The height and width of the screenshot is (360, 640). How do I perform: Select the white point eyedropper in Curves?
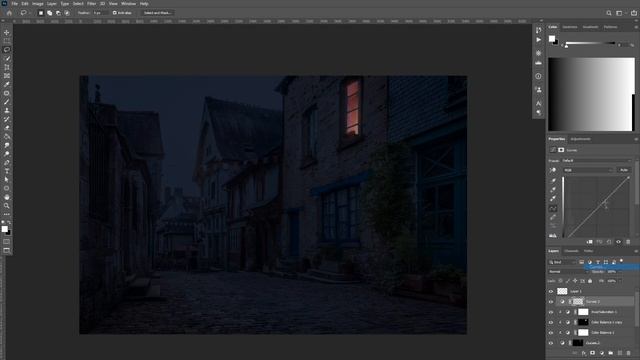553,198
